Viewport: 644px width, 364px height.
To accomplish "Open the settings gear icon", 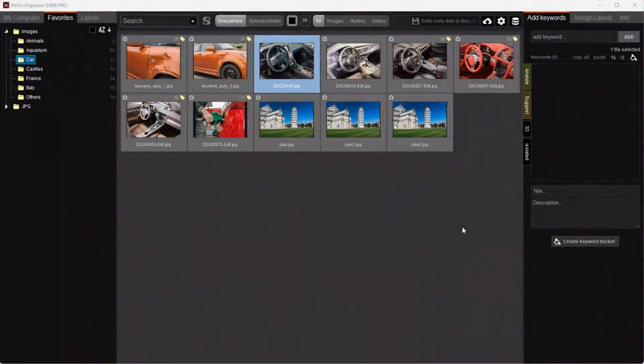I will point(501,21).
